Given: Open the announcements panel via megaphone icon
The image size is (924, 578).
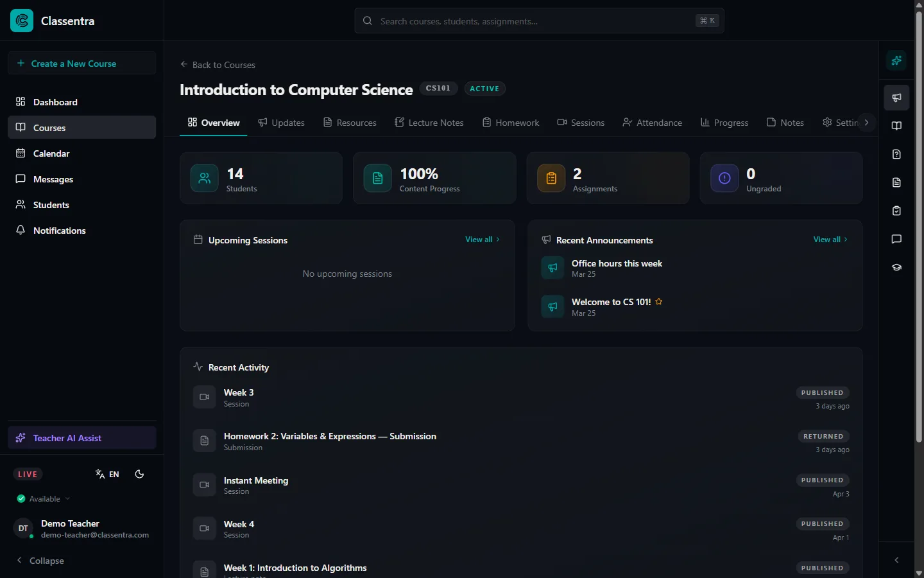Looking at the screenshot, I should coord(896,97).
